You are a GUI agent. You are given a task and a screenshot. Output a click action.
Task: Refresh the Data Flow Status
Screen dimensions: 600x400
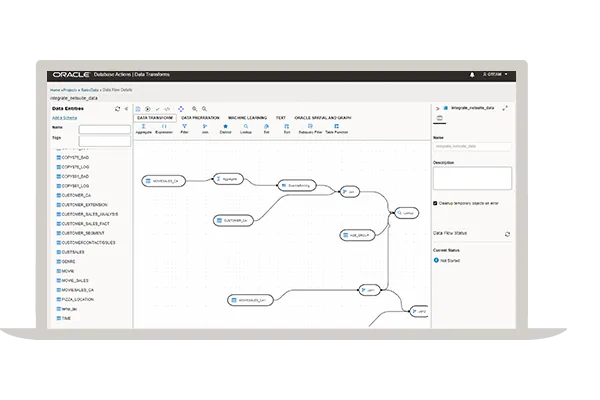pos(507,234)
